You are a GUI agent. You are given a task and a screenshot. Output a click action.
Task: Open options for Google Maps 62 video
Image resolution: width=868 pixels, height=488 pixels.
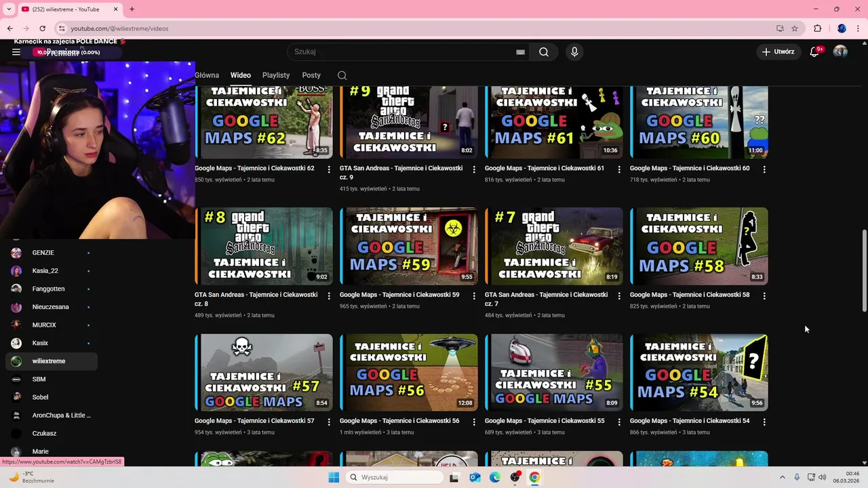(329, 169)
